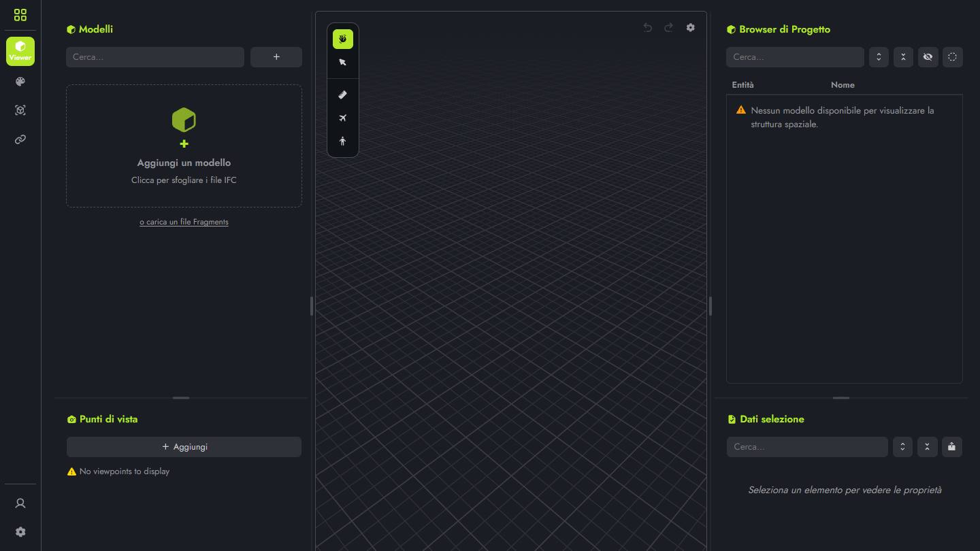Select the hand pan tool
Viewport: 980px width, 551px height.
coord(343,39)
